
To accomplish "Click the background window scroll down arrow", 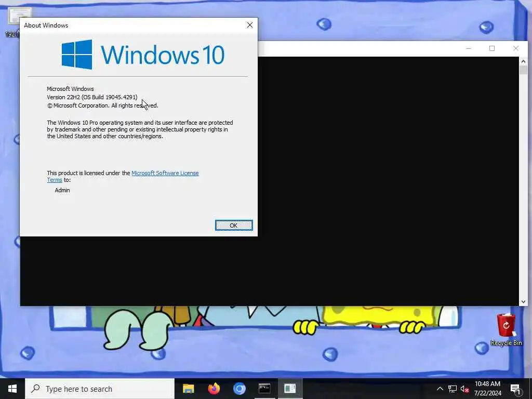I will coord(523,302).
